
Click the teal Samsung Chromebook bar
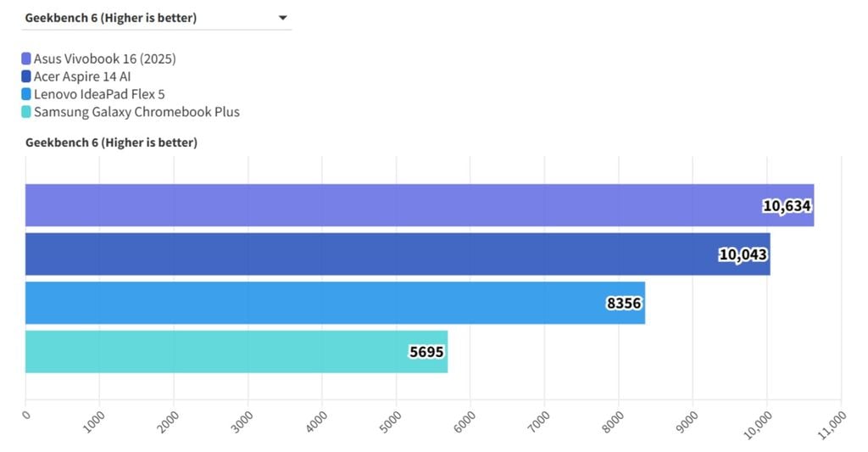point(236,352)
